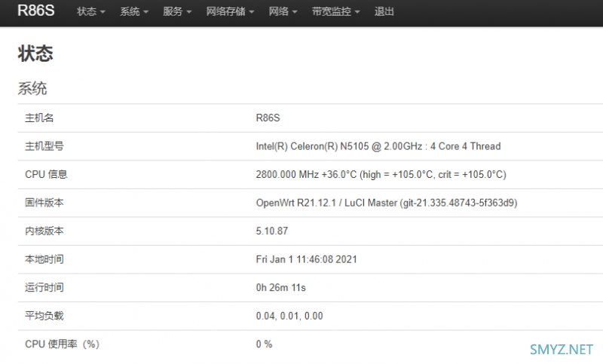Expand the 系统 navigation dropdown
The width and height of the screenshot is (603, 364).
[x=134, y=12]
